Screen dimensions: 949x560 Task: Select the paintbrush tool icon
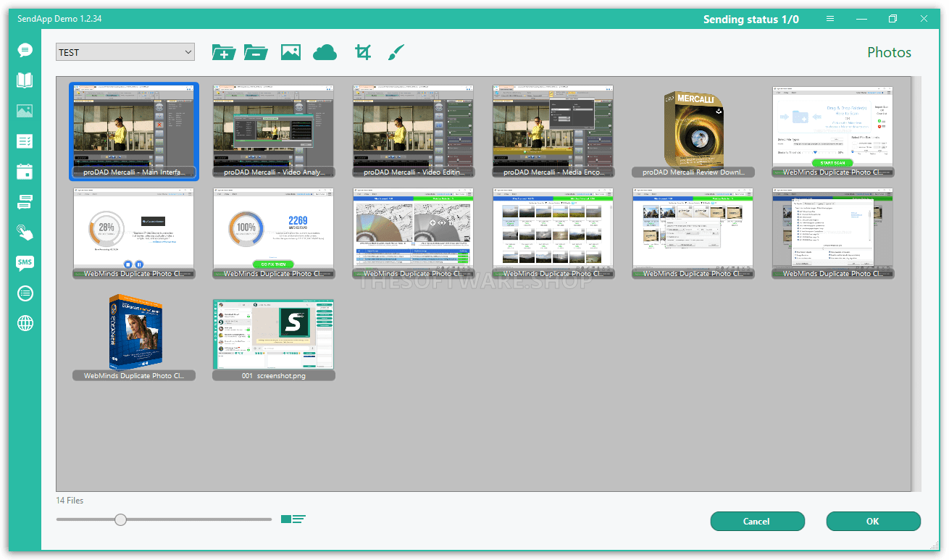click(396, 52)
